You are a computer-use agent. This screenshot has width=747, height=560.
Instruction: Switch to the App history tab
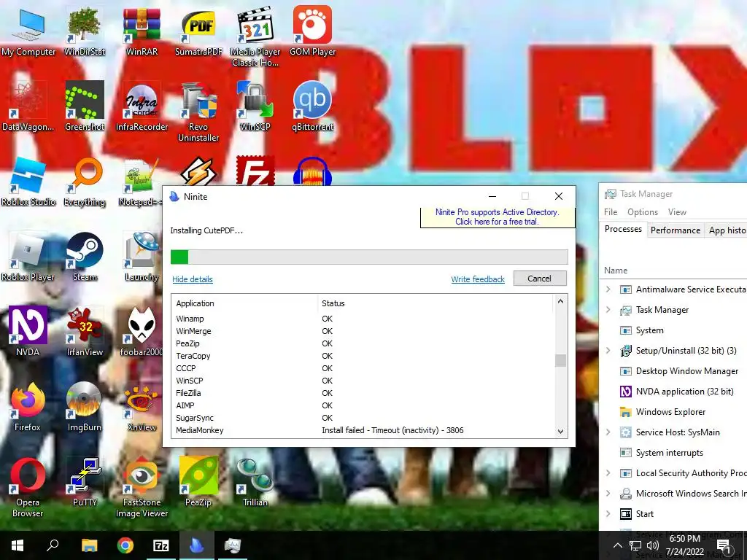tap(726, 230)
